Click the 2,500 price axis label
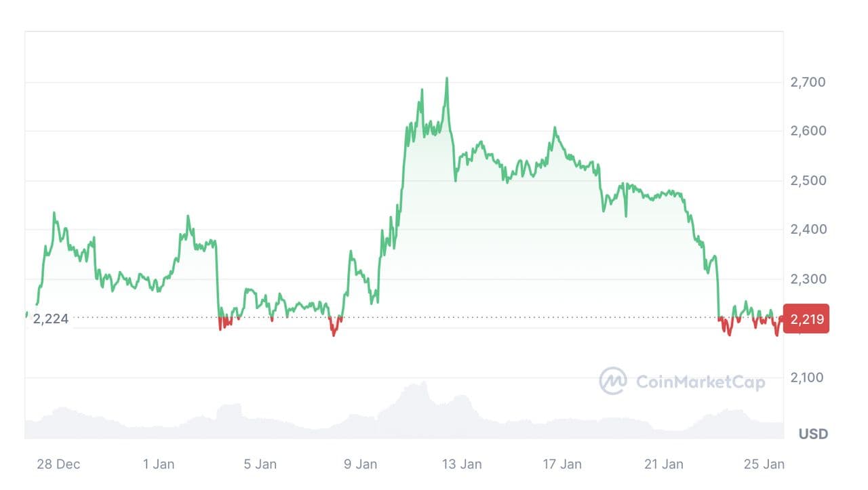The width and height of the screenshot is (868, 490). point(808,180)
